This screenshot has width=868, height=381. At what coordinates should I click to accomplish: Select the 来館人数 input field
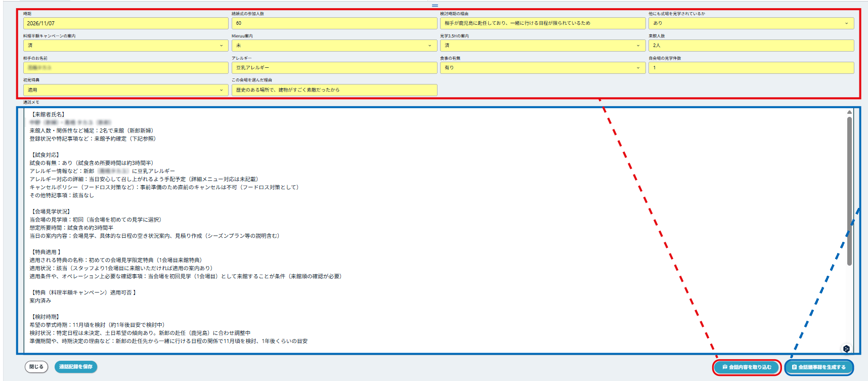(751, 46)
